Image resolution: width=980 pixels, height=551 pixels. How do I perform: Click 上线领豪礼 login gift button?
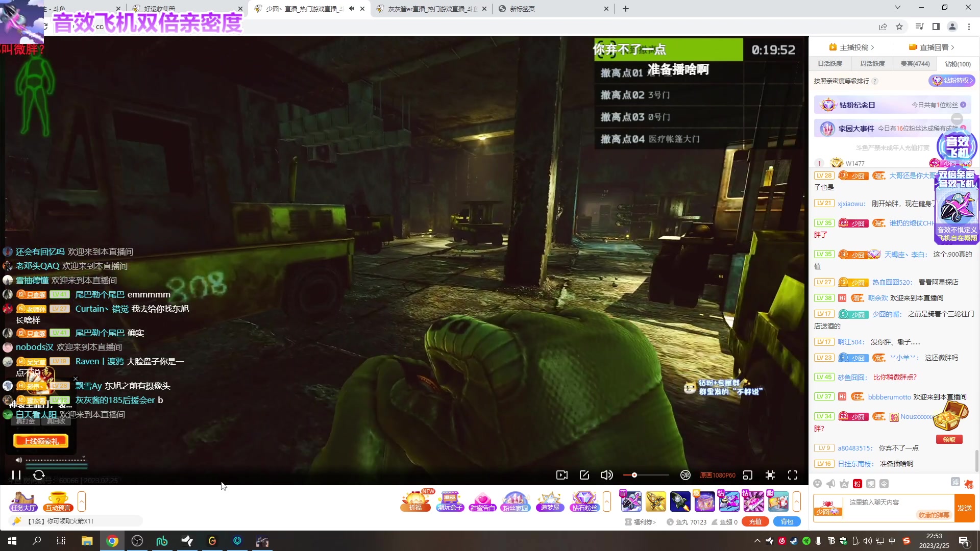point(41,441)
